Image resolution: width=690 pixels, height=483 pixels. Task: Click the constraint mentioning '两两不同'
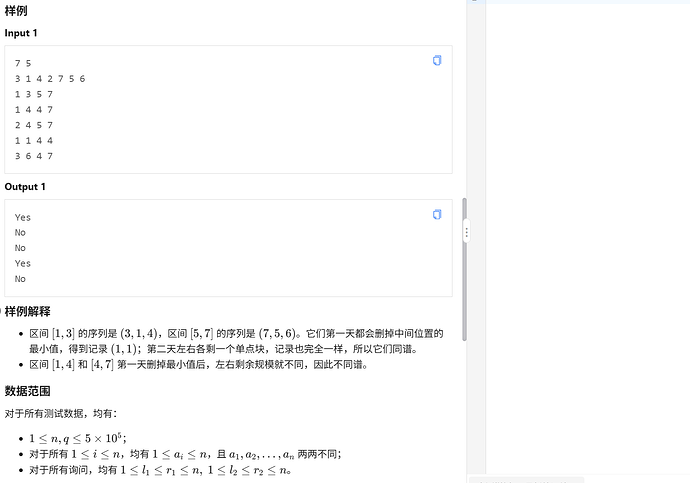click(x=185, y=454)
